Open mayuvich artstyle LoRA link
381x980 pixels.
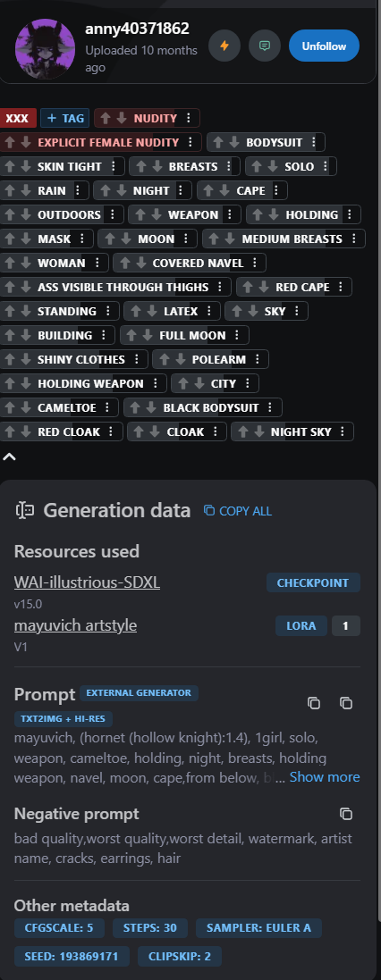(x=75, y=625)
